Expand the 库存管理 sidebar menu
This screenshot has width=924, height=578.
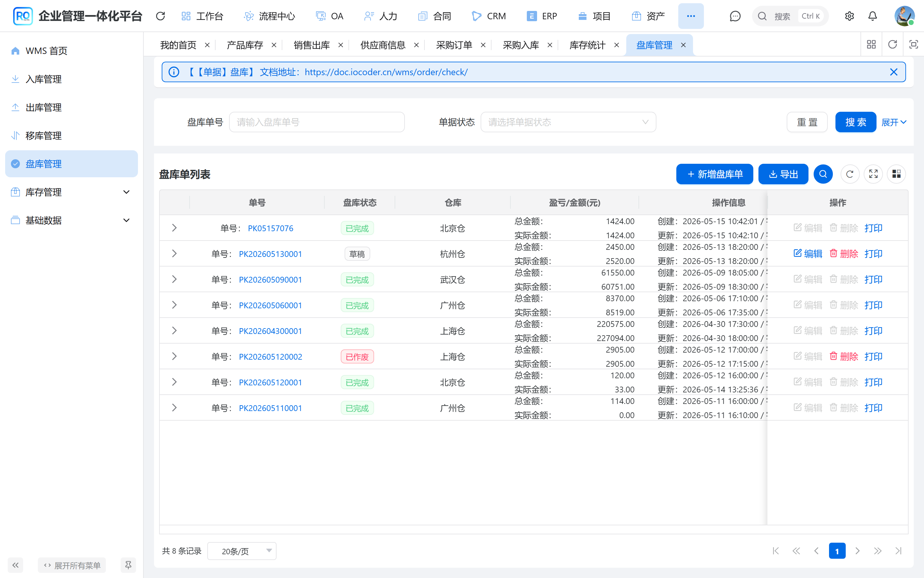(72, 192)
